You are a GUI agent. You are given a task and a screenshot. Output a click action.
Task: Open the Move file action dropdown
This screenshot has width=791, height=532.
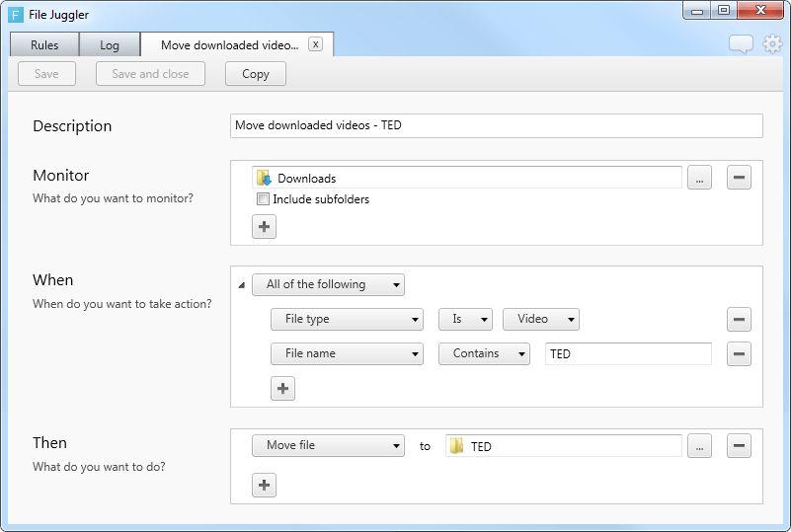click(x=328, y=446)
